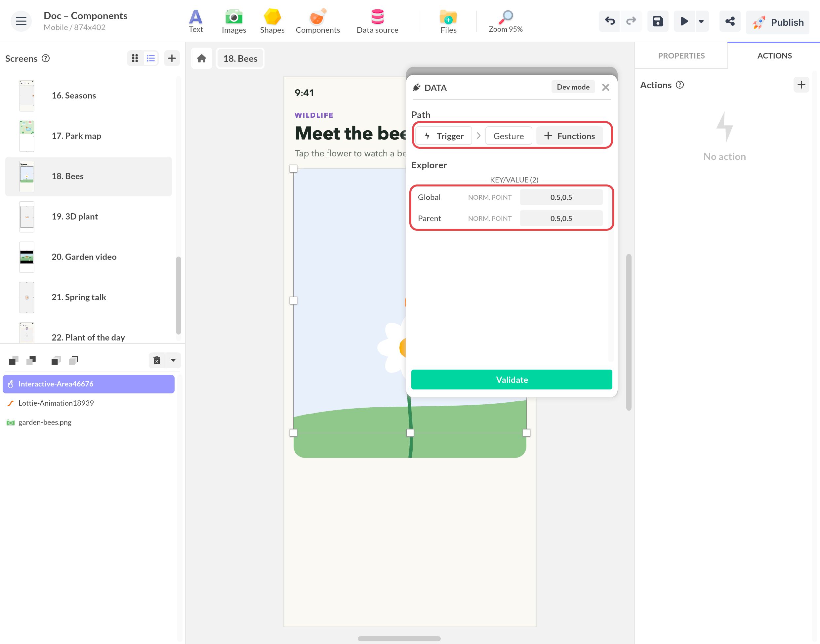Open the Files manager
820x644 pixels.
point(448,21)
